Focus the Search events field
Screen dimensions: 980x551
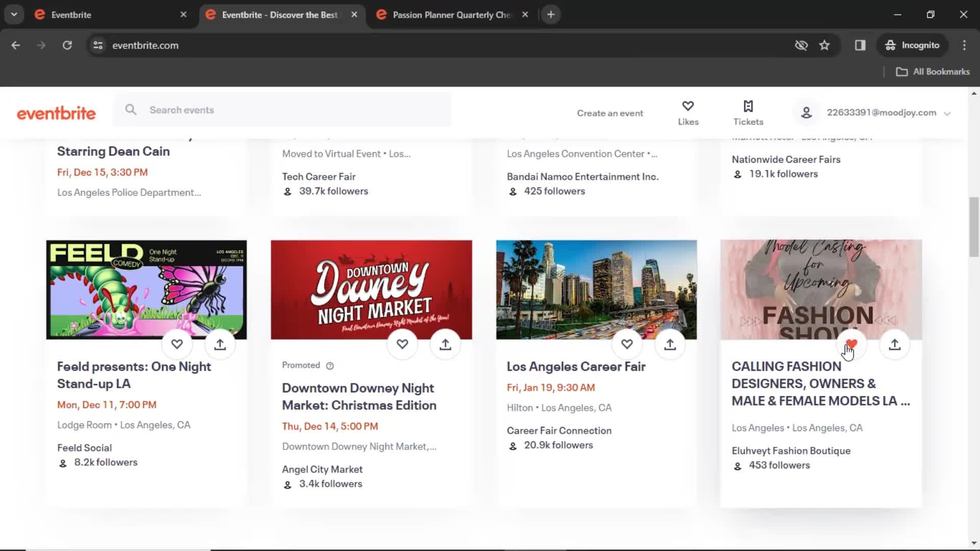click(x=282, y=110)
